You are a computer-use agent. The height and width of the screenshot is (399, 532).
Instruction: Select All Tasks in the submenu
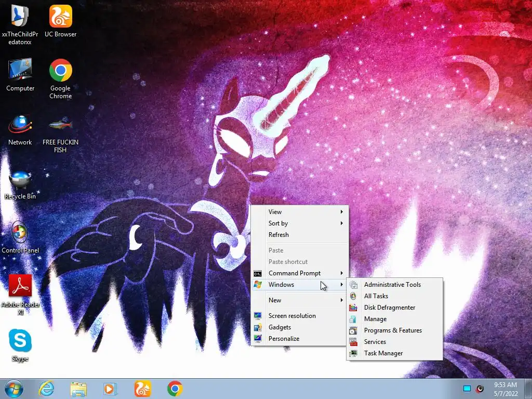pyautogui.click(x=395, y=296)
